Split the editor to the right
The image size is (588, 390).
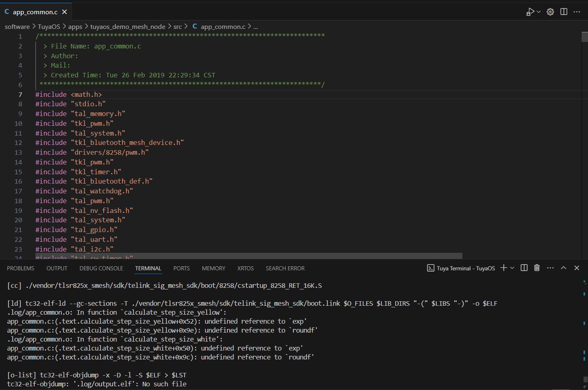click(564, 12)
